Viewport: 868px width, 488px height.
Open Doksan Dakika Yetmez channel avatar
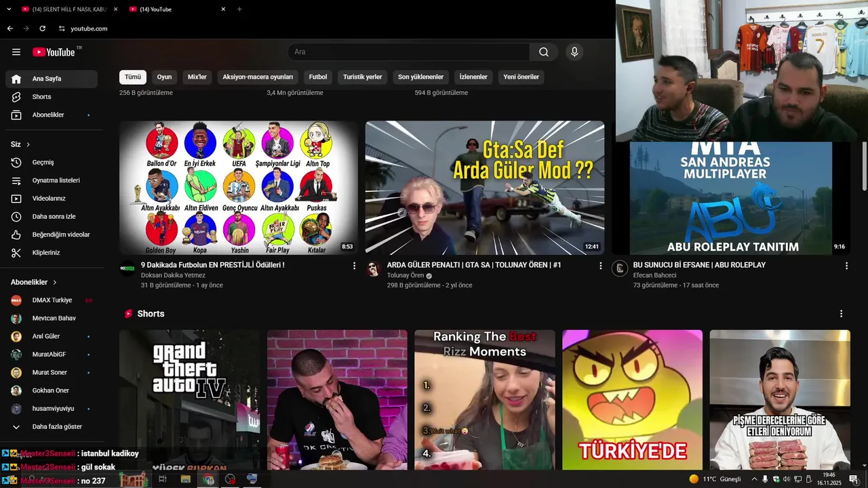click(127, 268)
